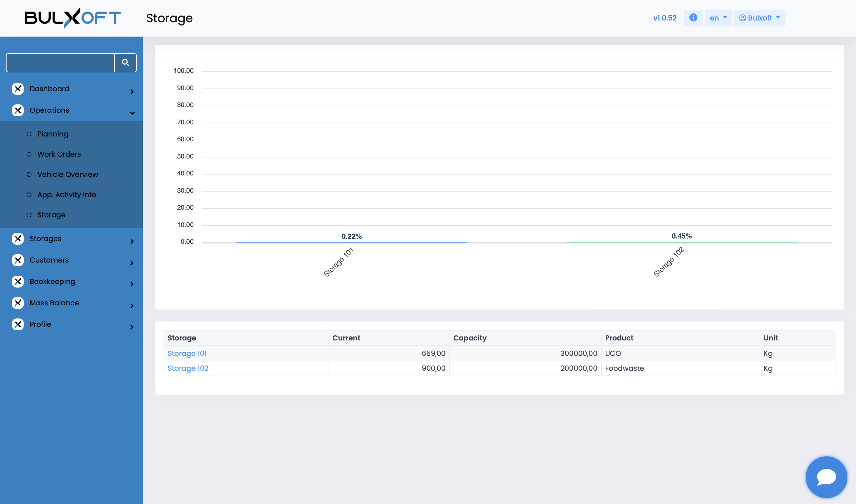
Task: Open the chat bubble widget
Action: pos(826,477)
